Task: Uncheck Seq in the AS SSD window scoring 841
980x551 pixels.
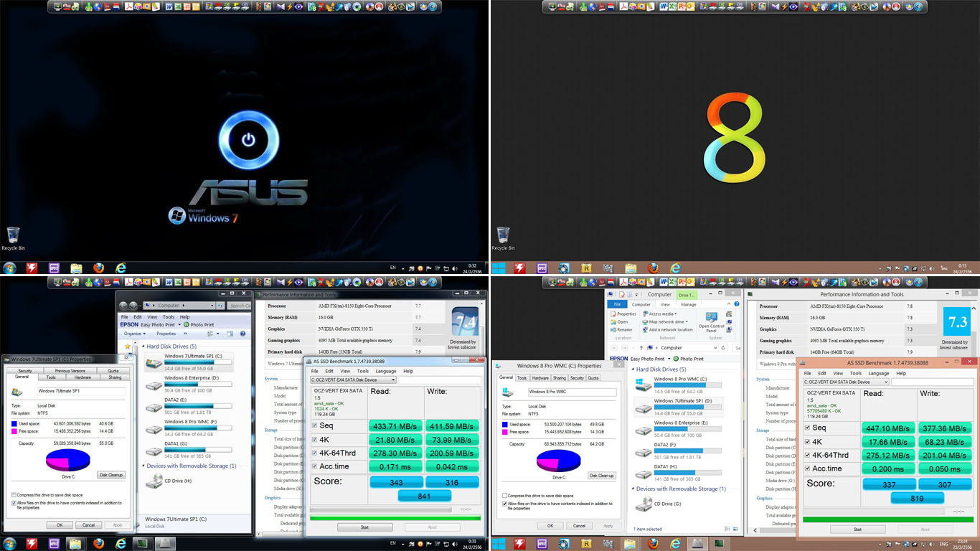Action: click(314, 426)
